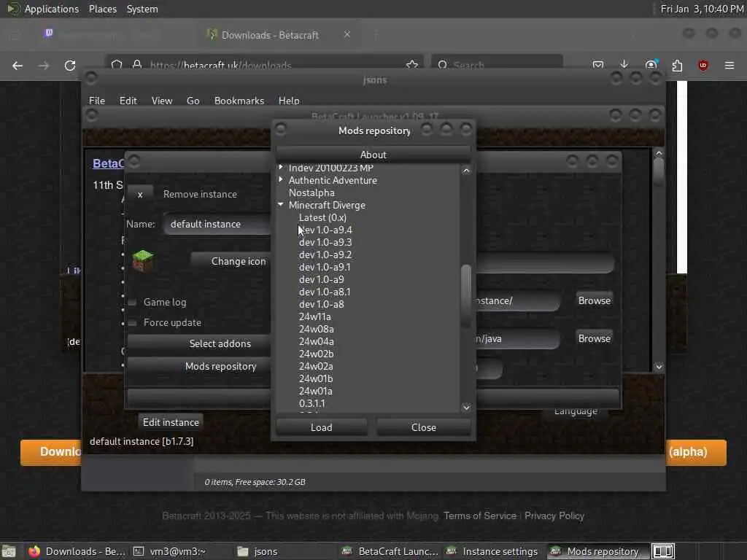
Task: Click the show desktop icon in taskbar
Action: click(9, 551)
